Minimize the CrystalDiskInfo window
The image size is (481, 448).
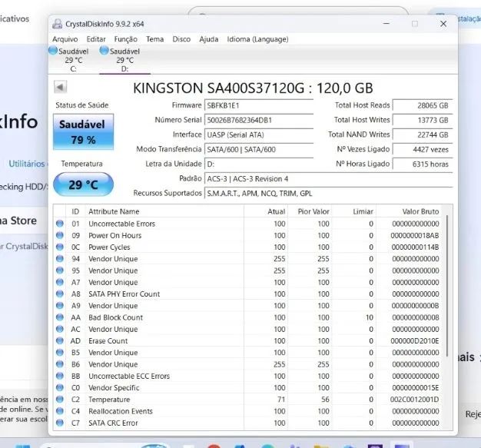point(386,24)
